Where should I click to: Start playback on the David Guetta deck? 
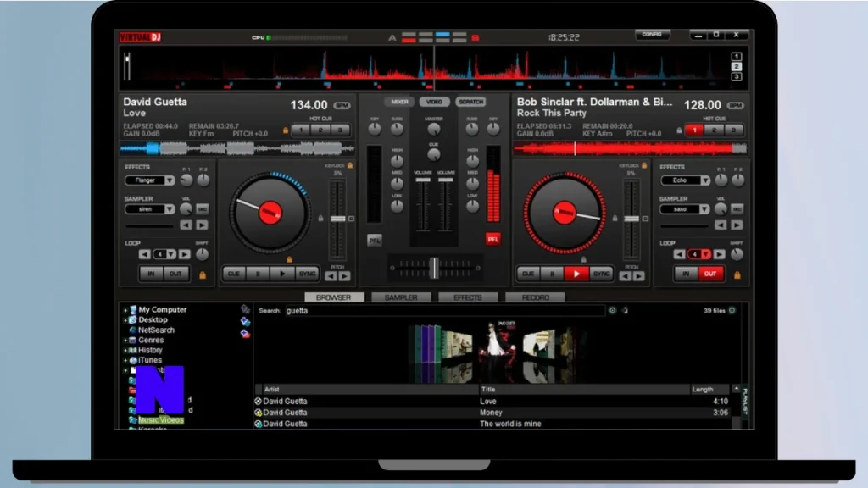pyautogui.click(x=282, y=274)
